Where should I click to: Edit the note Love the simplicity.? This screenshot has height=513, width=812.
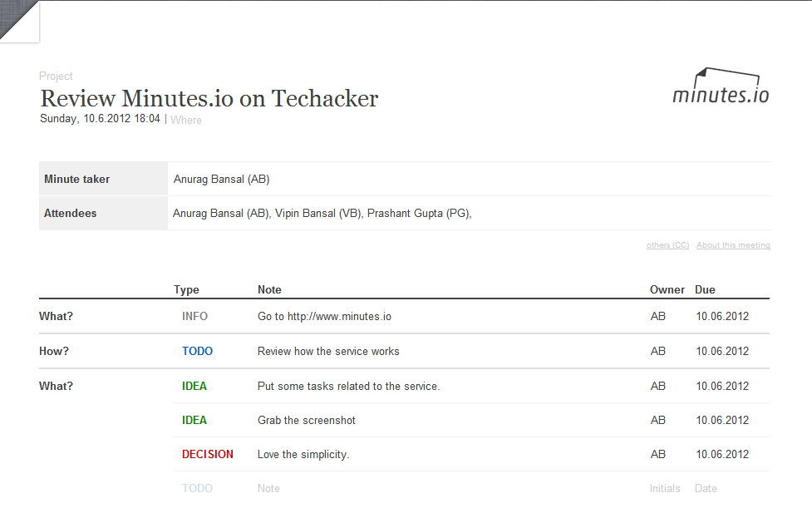point(303,454)
